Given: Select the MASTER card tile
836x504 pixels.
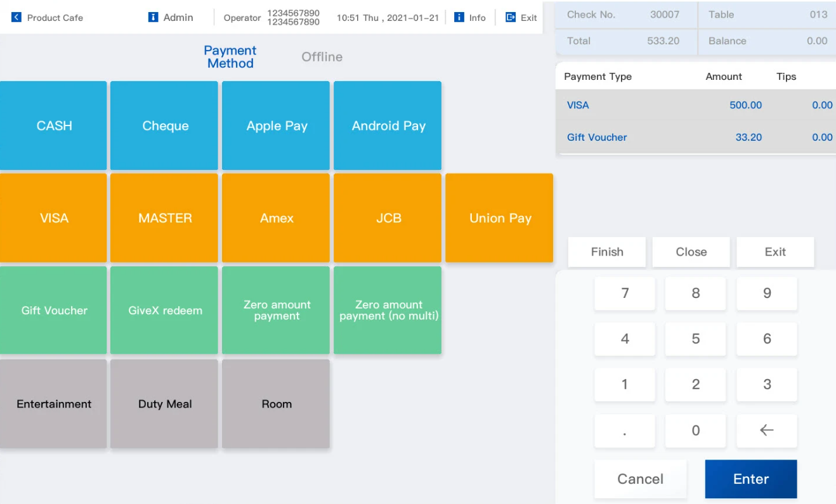Looking at the screenshot, I should pos(165,218).
